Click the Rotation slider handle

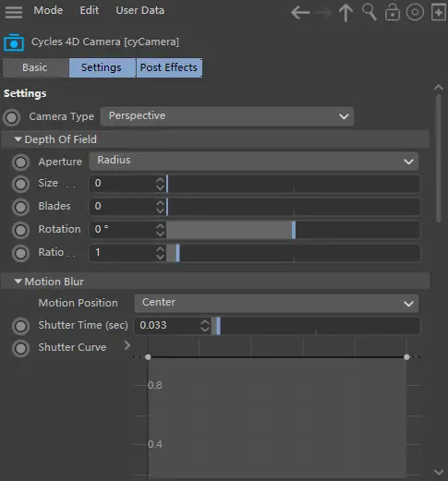[x=294, y=230]
